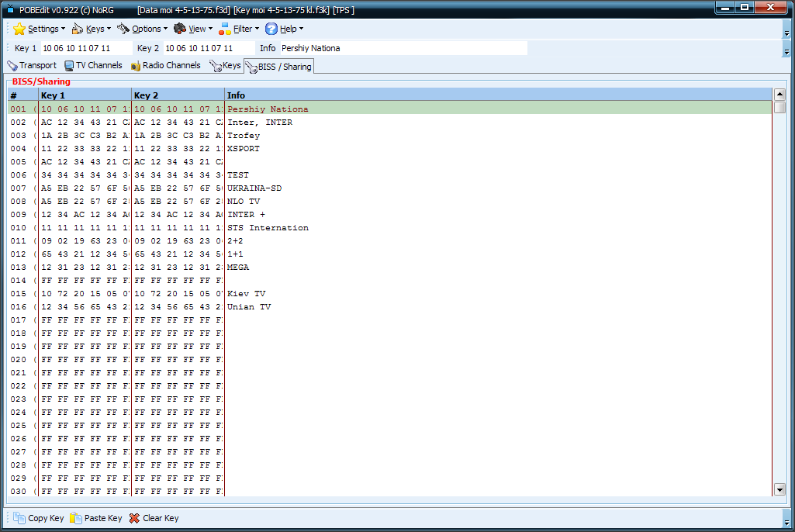Click the Paste Key clipboard icon
Viewport: 795px width, 532px height.
click(76, 518)
